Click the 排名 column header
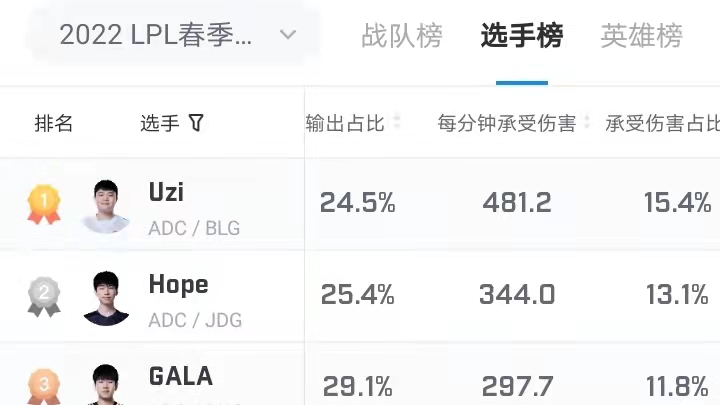The width and height of the screenshot is (720, 405). tap(54, 124)
